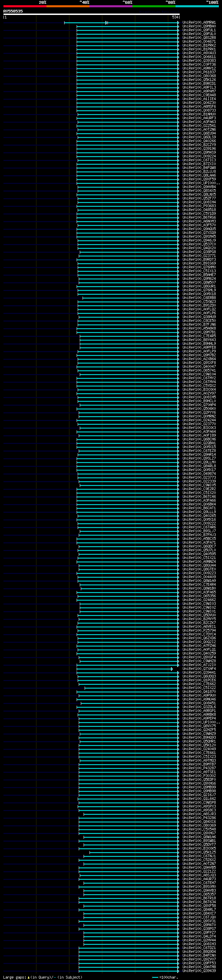Click hit UniRef100_C5X548
This screenshot has width=222, height=980.
click(x=199, y=829)
